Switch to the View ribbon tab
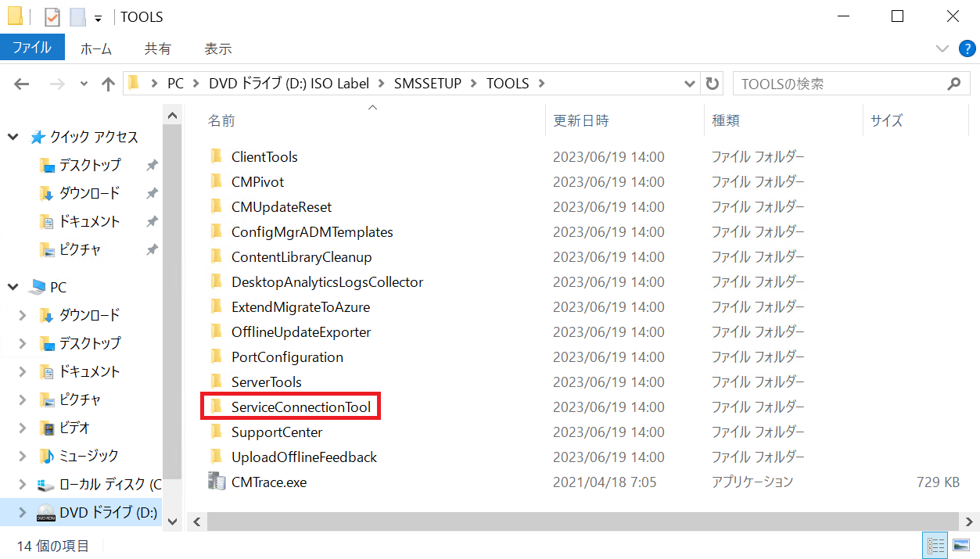The width and height of the screenshot is (980, 559). pyautogui.click(x=217, y=48)
